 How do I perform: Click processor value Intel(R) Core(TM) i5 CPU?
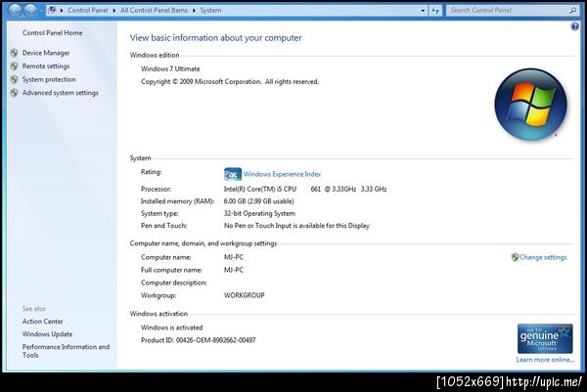pyautogui.click(x=260, y=190)
